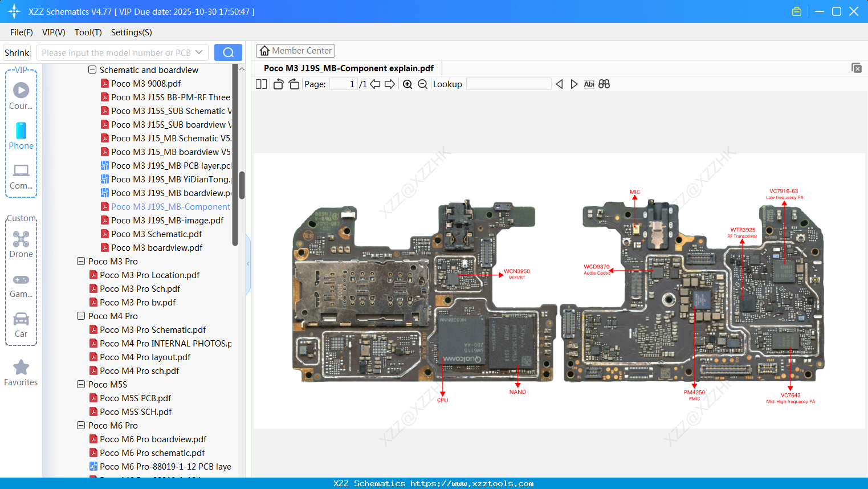Click the Shrink button
The height and width of the screenshot is (489, 868).
coord(16,52)
